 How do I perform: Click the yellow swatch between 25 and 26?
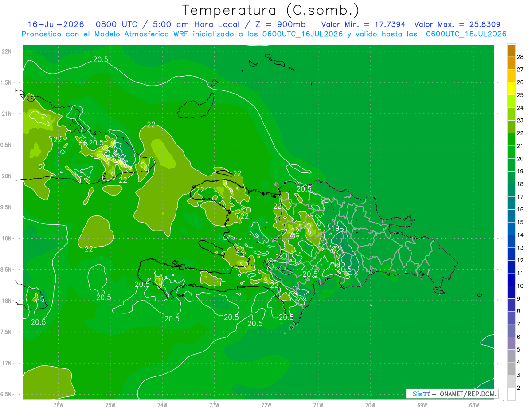point(511,89)
